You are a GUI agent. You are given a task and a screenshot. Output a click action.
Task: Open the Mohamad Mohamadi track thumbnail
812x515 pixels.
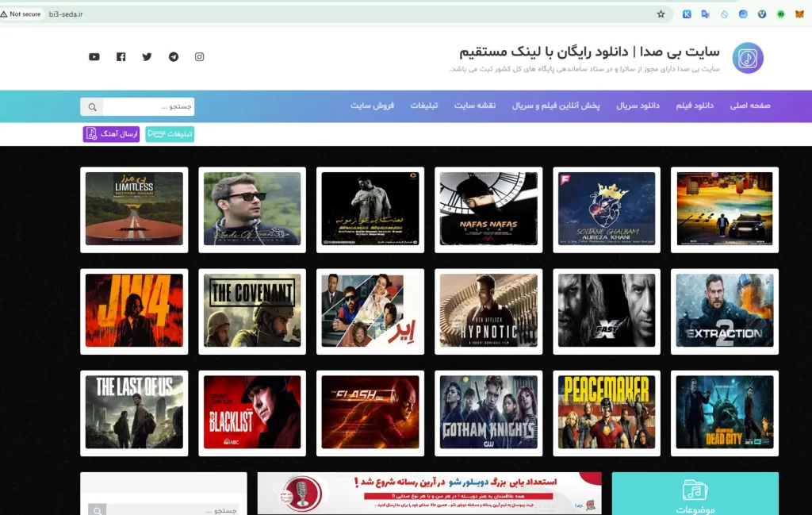[370, 209]
